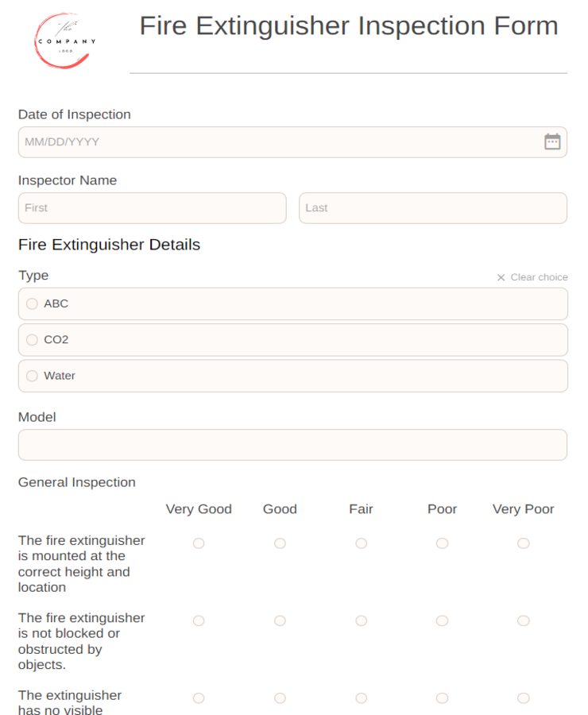588x715 pixels.
Task: Mark not-blocked question as Good
Action: [280, 620]
